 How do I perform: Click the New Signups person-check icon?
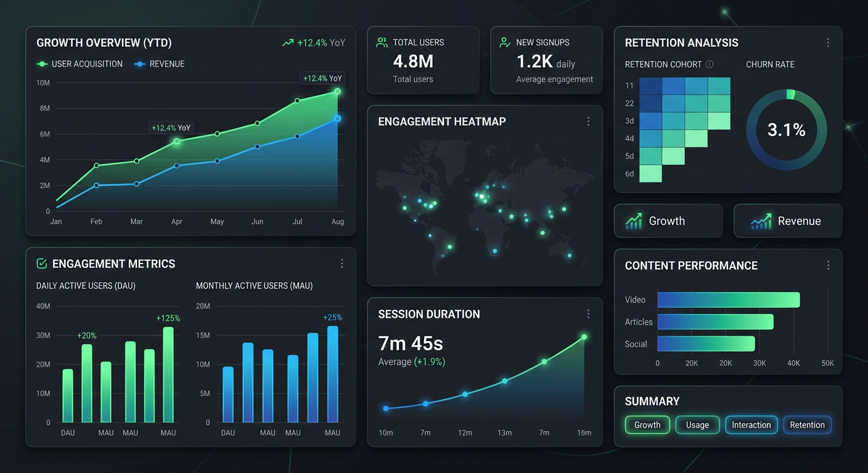point(505,42)
